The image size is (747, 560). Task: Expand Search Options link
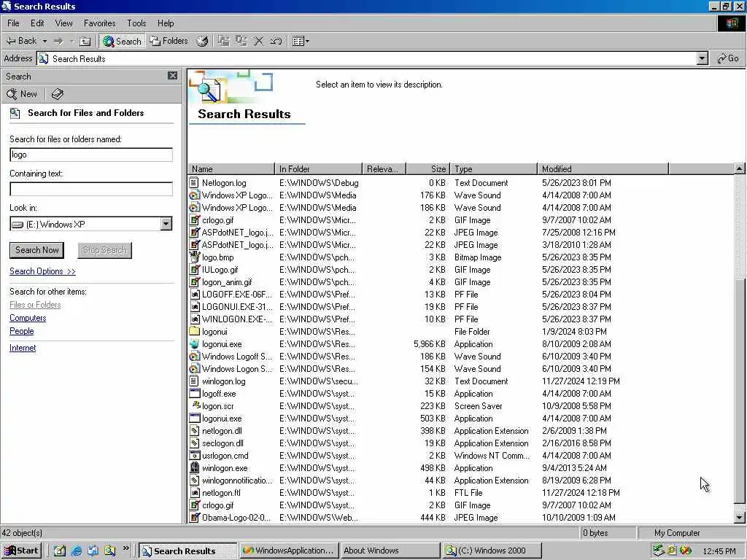42,271
